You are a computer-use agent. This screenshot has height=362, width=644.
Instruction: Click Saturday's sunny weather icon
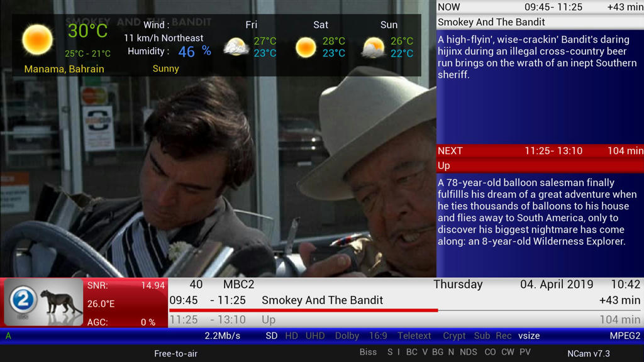(306, 47)
